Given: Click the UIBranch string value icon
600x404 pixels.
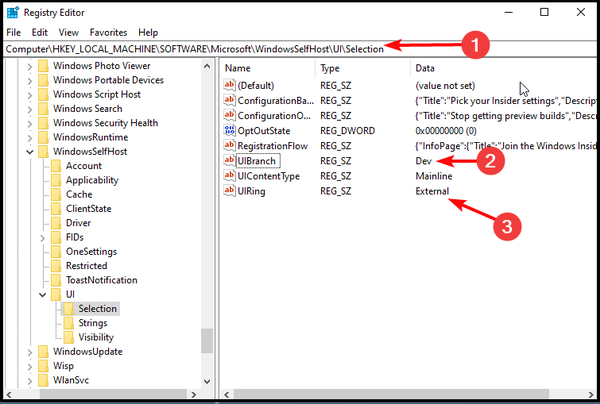Looking at the screenshot, I should (229, 161).
